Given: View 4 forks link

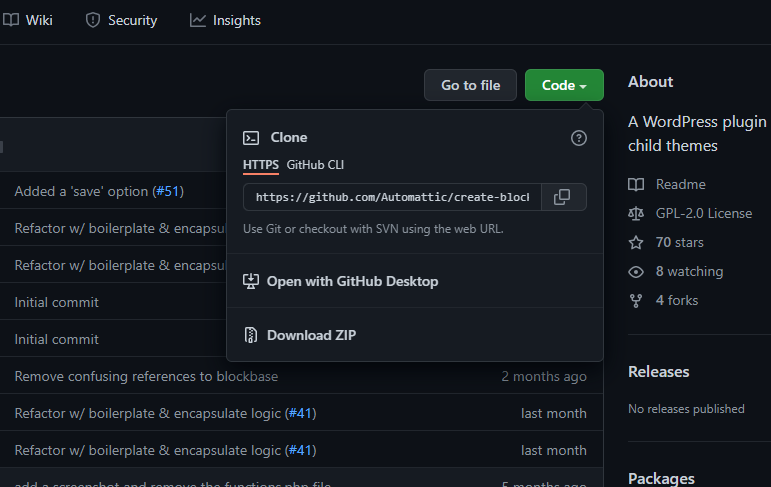Looking at the screenshot, I should 677,301.
